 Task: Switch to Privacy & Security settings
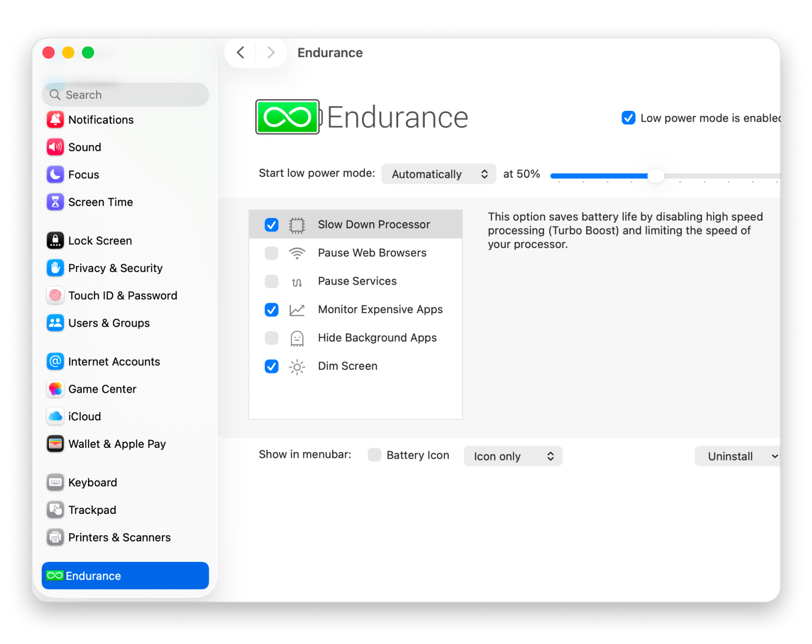(115, 268)
